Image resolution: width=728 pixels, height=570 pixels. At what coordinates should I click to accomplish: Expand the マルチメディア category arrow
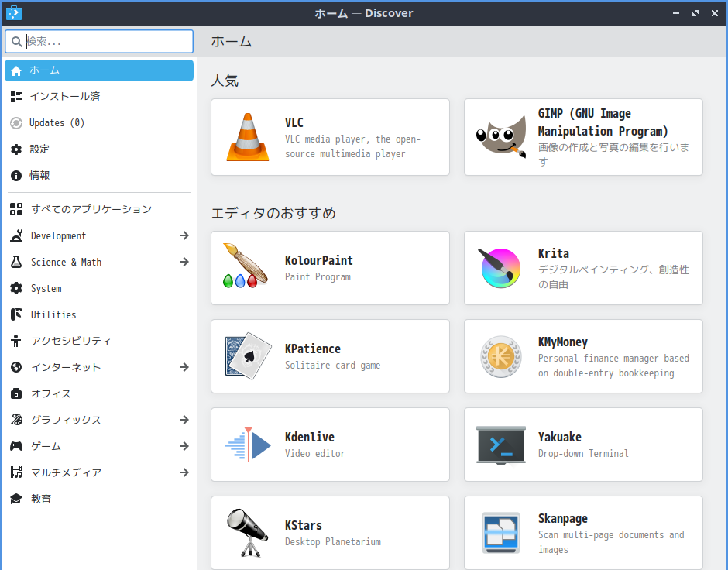[x=184, y=472]
